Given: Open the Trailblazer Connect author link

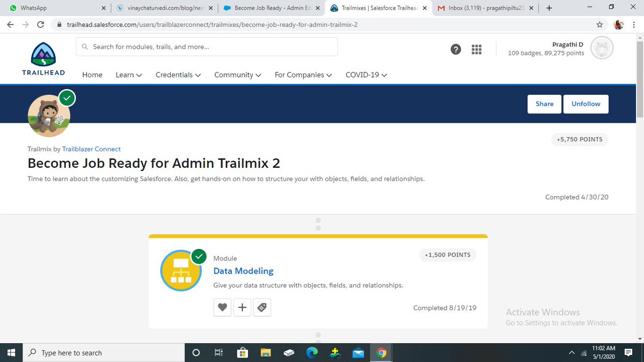Looking at the screenshot, I should [91, 149].
